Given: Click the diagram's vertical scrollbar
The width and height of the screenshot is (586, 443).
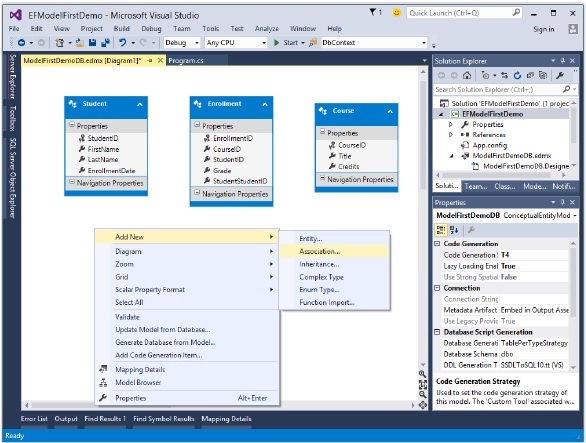Looking at the screenshot, I should [423, 217].
